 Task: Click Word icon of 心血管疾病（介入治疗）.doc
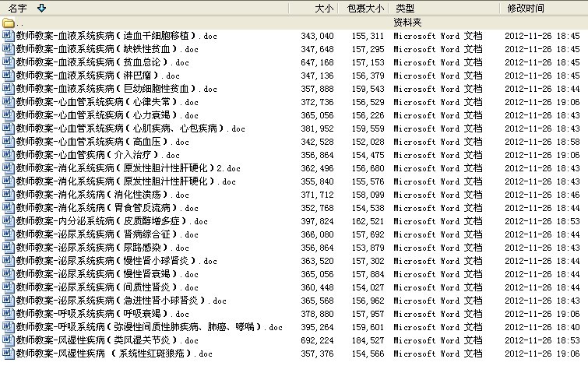coord(9,154)
